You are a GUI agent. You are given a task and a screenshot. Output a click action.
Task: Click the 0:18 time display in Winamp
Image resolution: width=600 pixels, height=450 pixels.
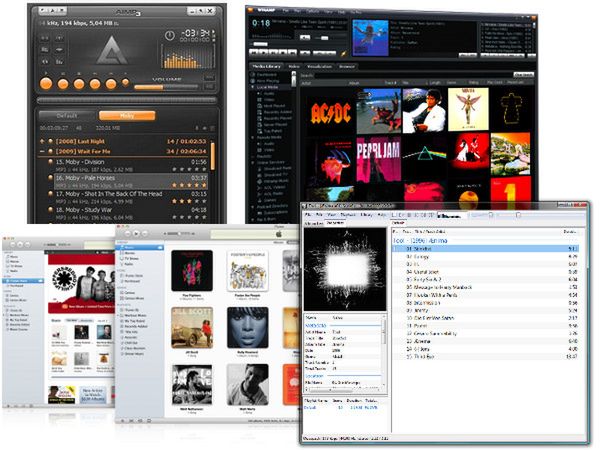pyautogui.click(x=261, y=23)
